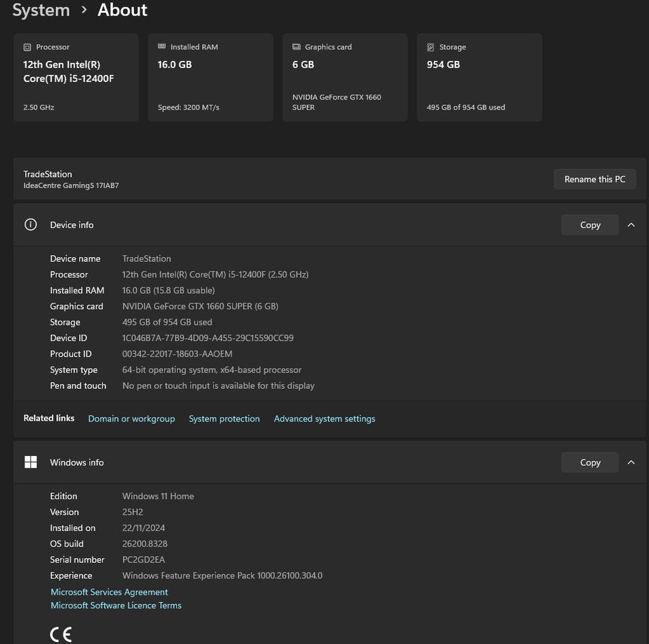Screen dimensions: 649x644
Task: Click '16.0 GB (15.8 GB usable)' value
Action: click(168, 290)
